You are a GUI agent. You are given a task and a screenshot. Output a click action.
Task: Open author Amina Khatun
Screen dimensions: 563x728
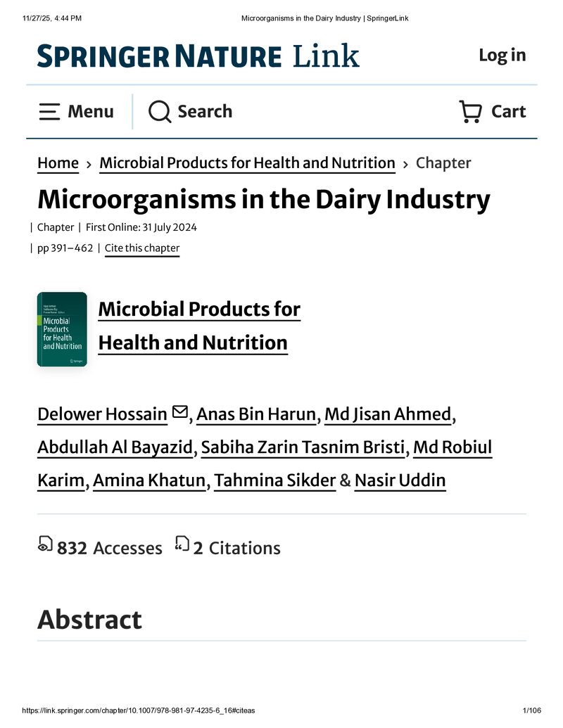[149, 480]
